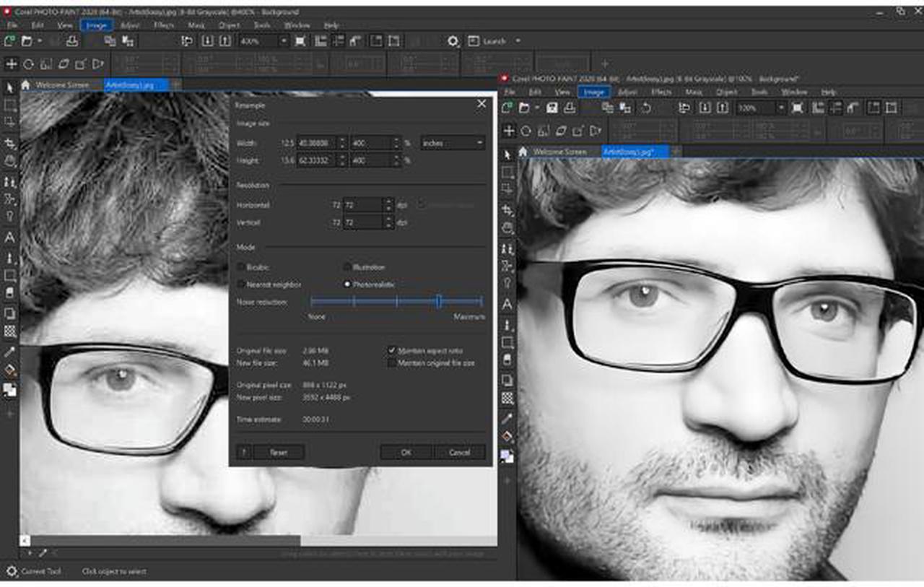Click OK in the Resample dialog
Screen dimensions: 924x587
406,452
